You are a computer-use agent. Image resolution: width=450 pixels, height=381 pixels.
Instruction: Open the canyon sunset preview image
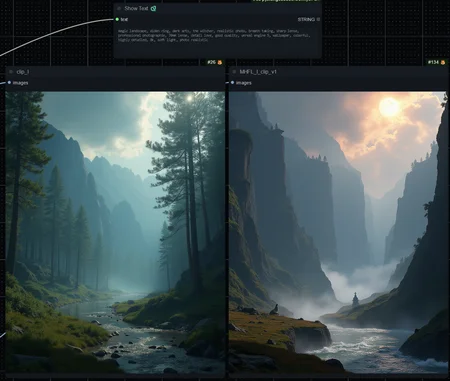click(337, 232)
